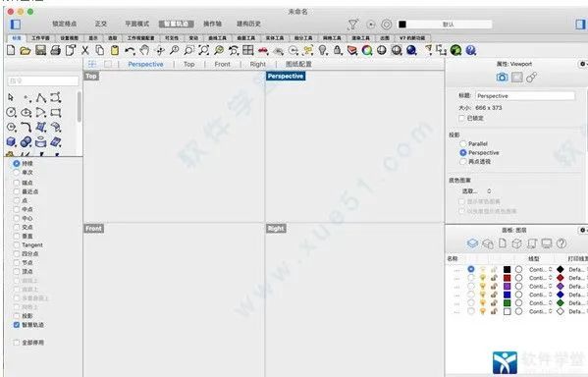Click the filter funnel icon in top bar
Image resolution: width=588 pixels, height=377 pixels.
point(352,25)
